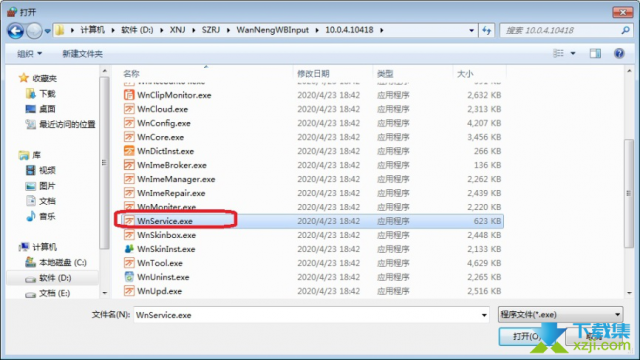Select 软件 (D:) in the address breadcrumb
Image resolution: width=640 pixels, height=360 pixels.
(137, 30)
